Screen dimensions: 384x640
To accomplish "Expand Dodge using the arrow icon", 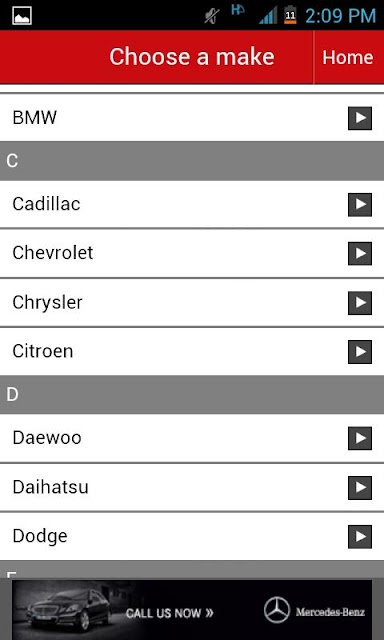I will pyautogui.click(x=360, y=537).
